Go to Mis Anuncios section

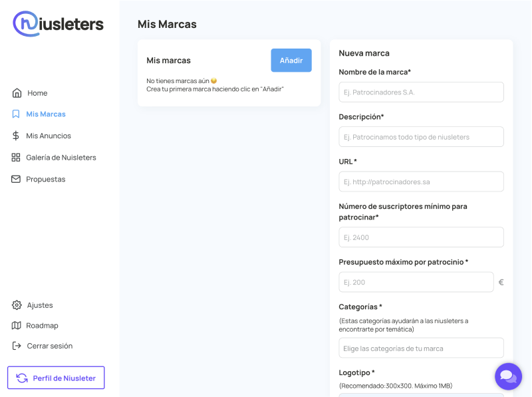click(49, 136)
